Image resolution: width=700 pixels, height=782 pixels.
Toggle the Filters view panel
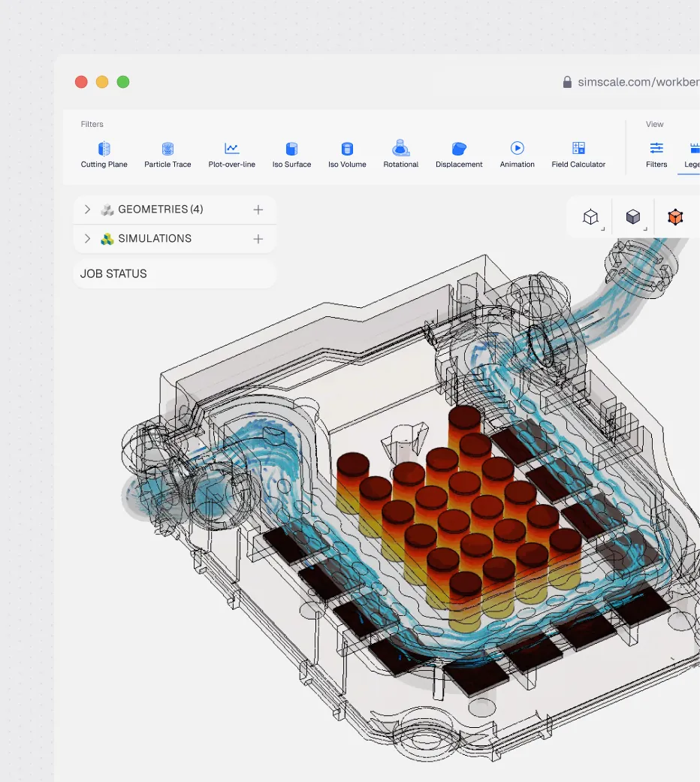pos(656,155)
